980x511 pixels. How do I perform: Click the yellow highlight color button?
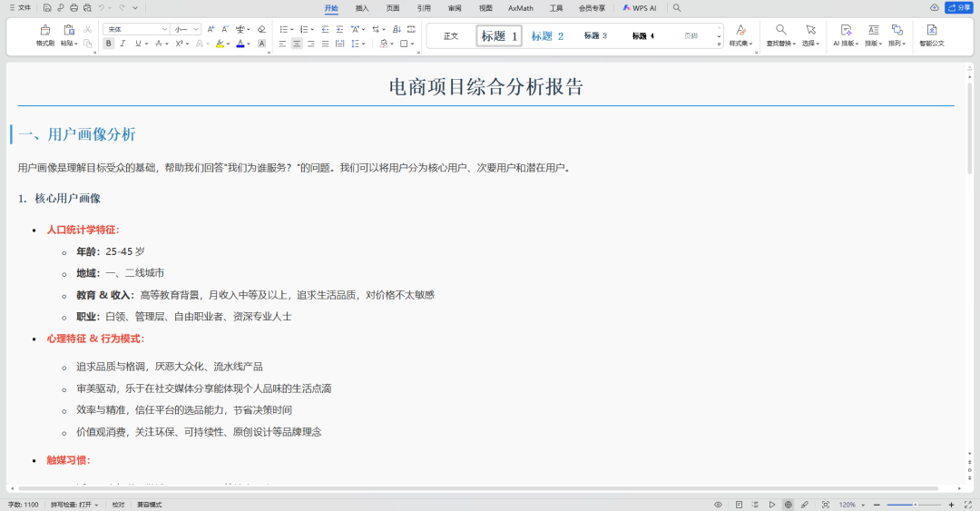220,44
